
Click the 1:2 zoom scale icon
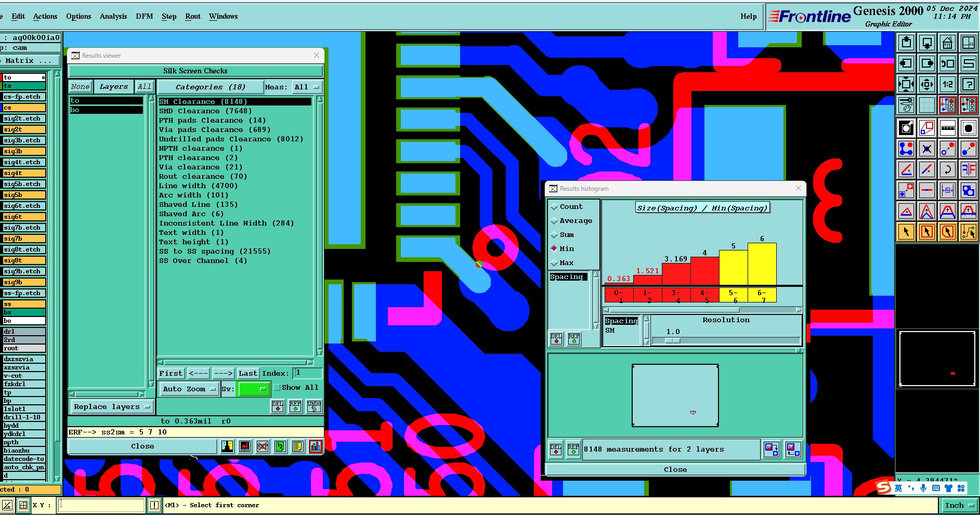pos(948,84)
